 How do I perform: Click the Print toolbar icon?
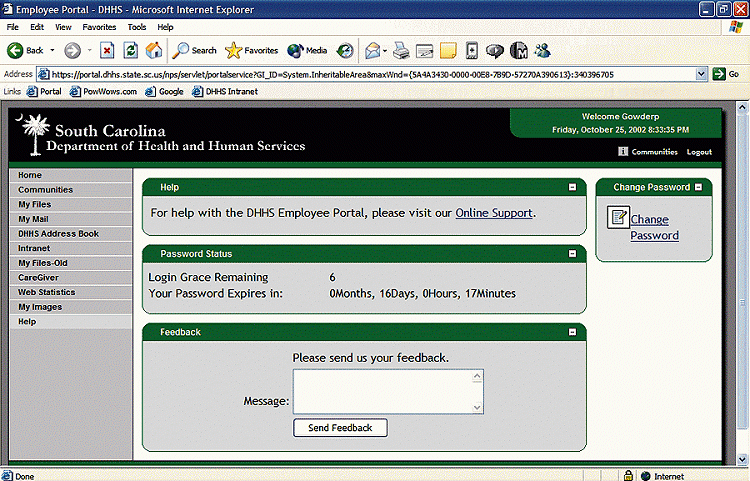(401, 50)
